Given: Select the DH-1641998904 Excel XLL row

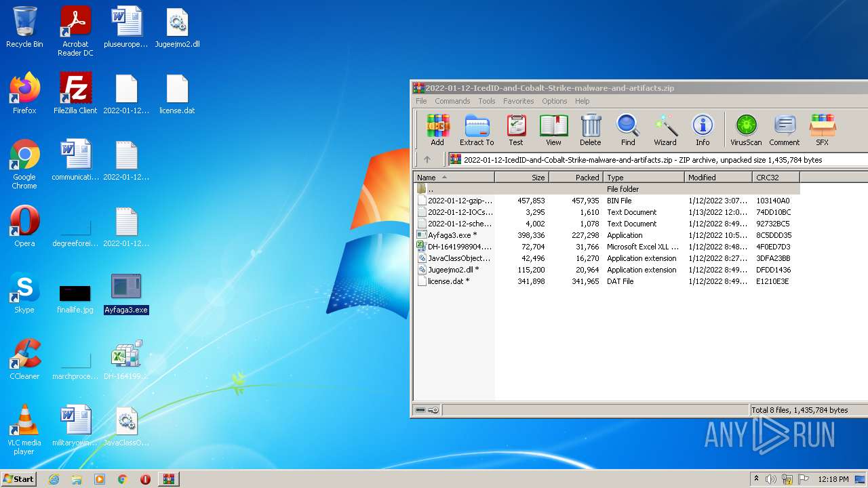Looking at the screenshot, I should click(607, 247).
